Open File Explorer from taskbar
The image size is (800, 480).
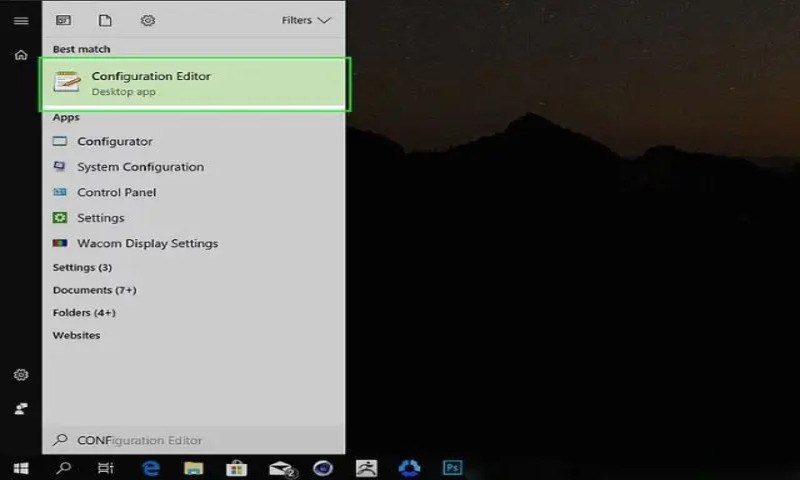193,468
